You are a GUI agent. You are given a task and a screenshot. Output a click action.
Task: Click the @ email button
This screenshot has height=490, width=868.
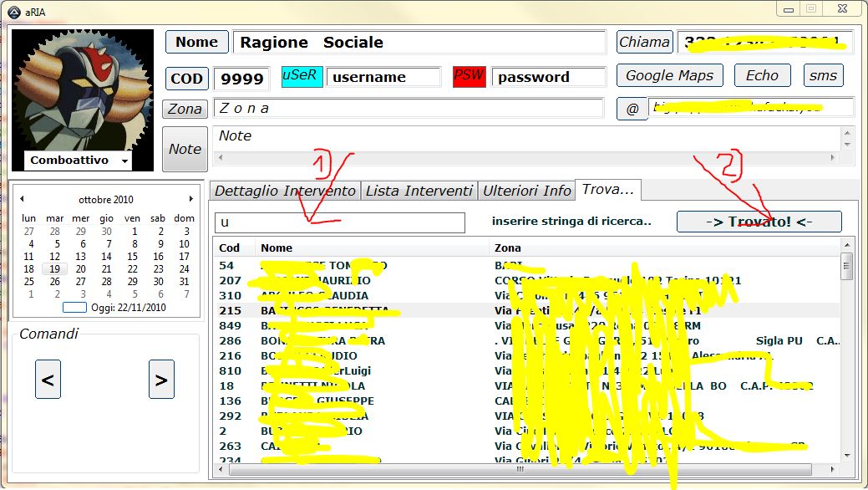coord(632,109)
